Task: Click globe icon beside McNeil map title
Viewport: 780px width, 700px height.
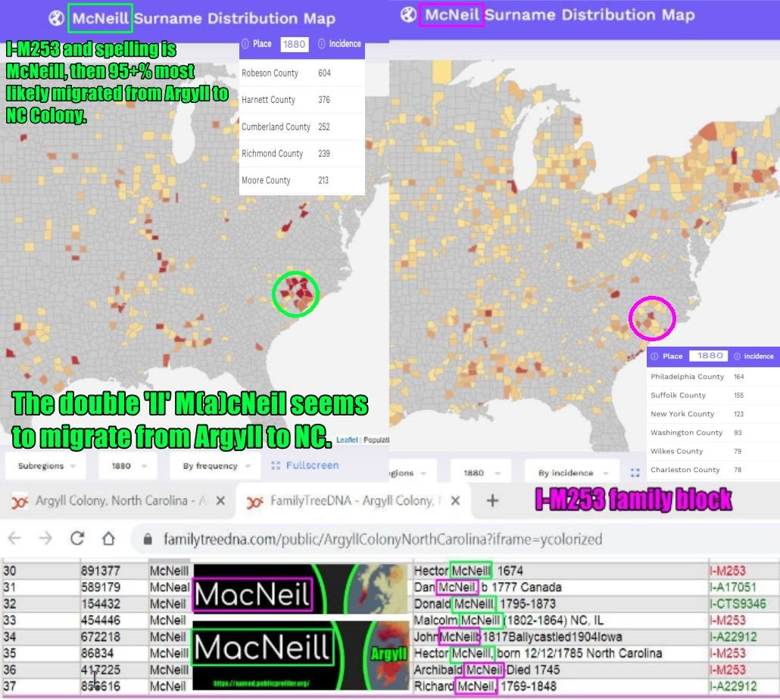Action: [408, 14]
